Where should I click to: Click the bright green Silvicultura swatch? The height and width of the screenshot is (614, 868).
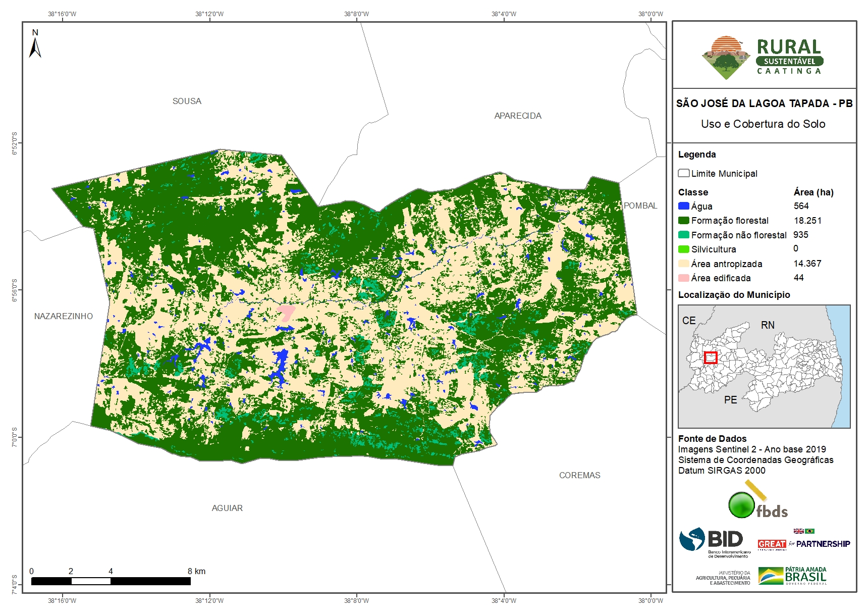point(684,249)
